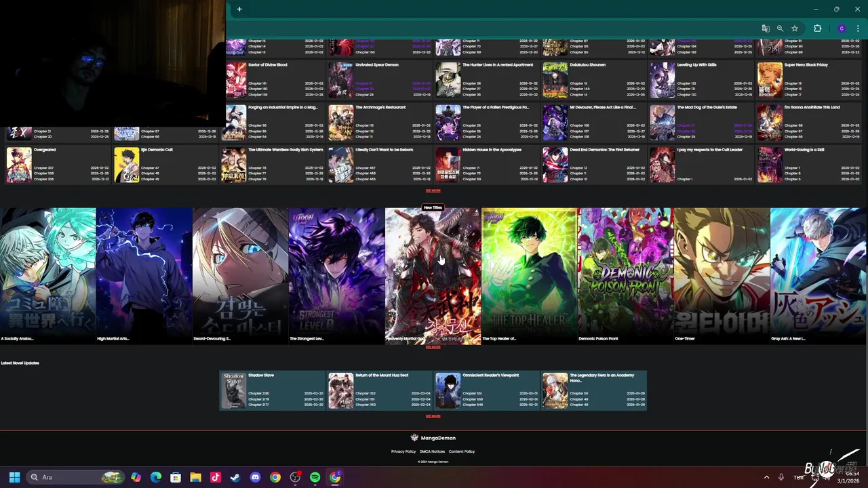Open The Strongest Level 0 banner cover
This screenshot has width=868, height=488.
(x=336, y=276)
